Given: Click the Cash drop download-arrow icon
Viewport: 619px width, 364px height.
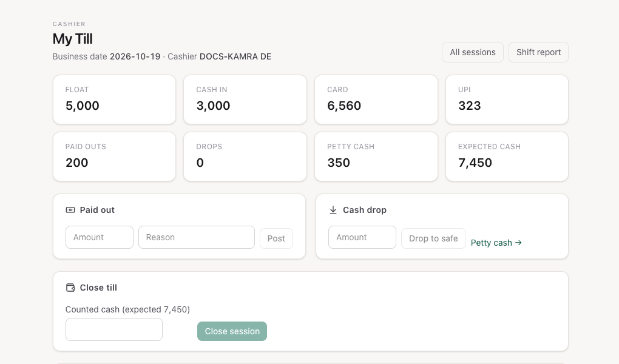Looking at the screenshot, I should [333, 210].
